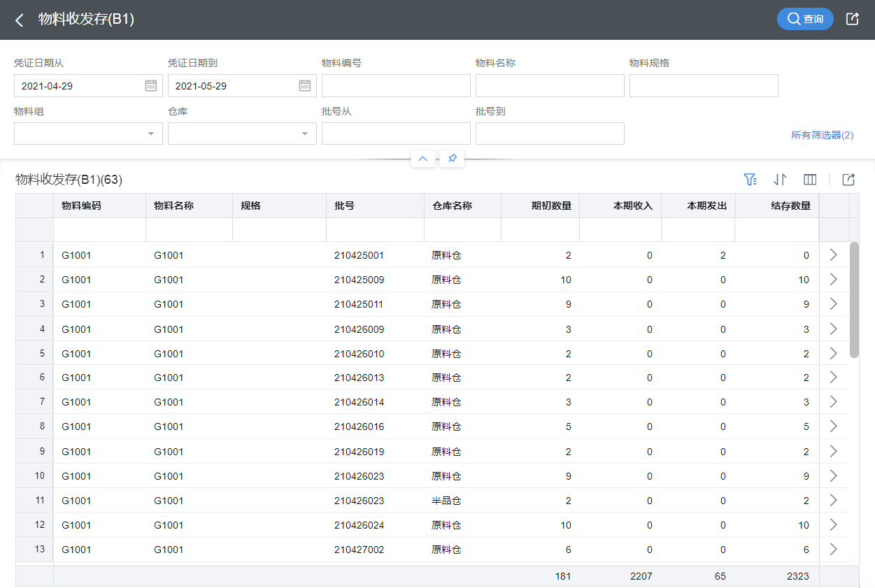Open details of row 7 via chevron
Viewport: 875px width, 588px height.
tap(833, 402)
